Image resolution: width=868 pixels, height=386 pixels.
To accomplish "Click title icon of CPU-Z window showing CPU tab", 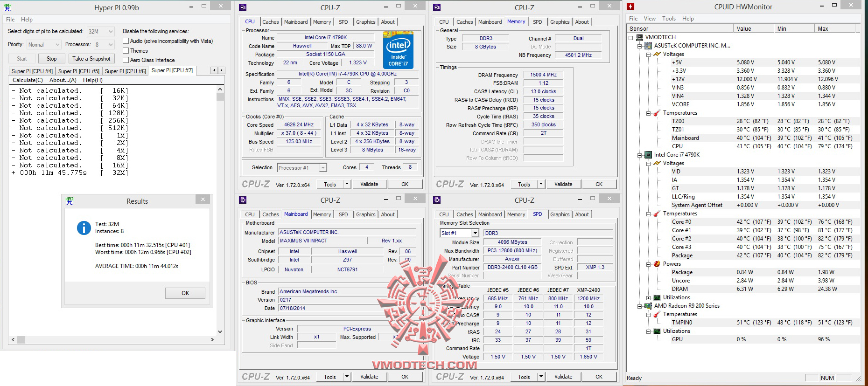I will click(243, 7).
